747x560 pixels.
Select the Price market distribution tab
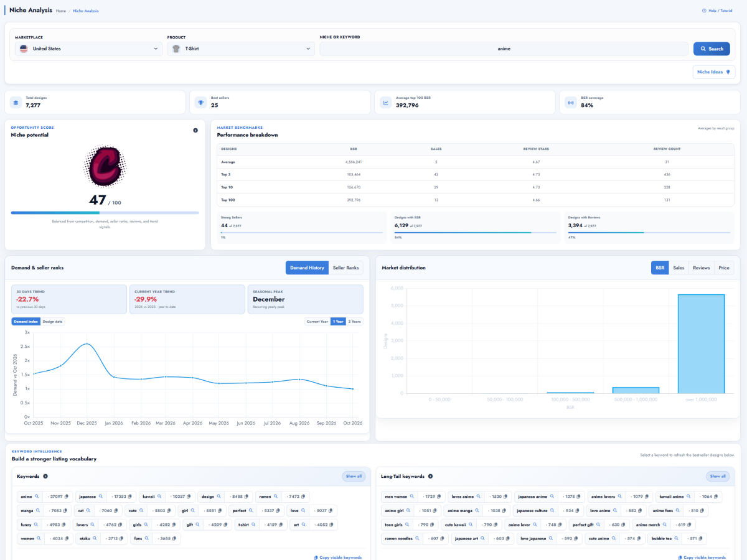pos(724,268)
